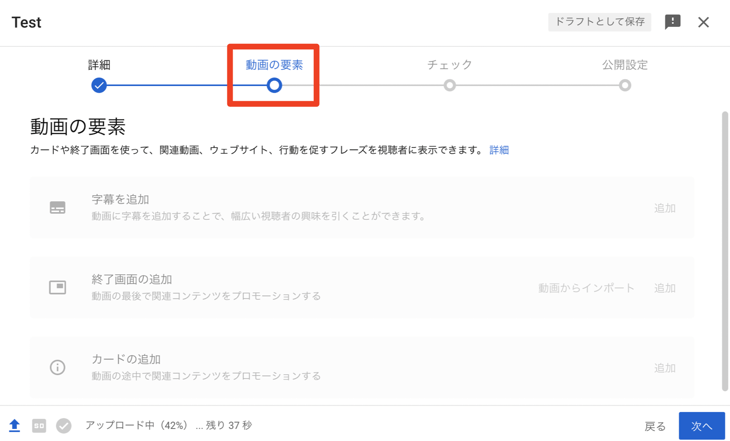Click 動画からインポート for end screen

tap(586, 288)
